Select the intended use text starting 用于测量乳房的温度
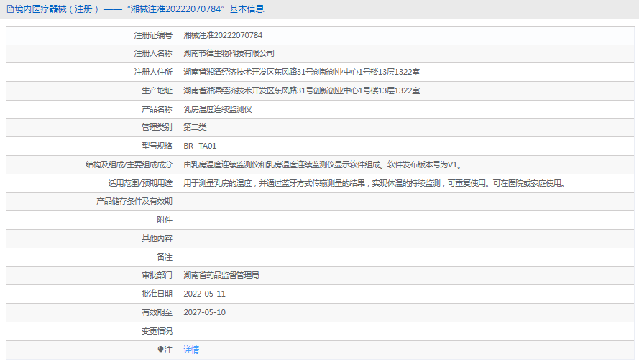Screen dimensions: 639x364 click(x=375, y=183)
